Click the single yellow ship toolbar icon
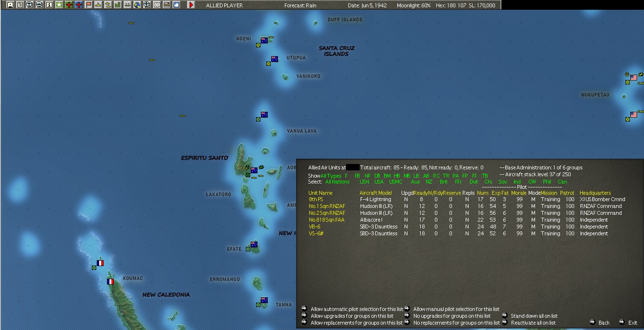 pyautogui.click(x=98, y=5)
